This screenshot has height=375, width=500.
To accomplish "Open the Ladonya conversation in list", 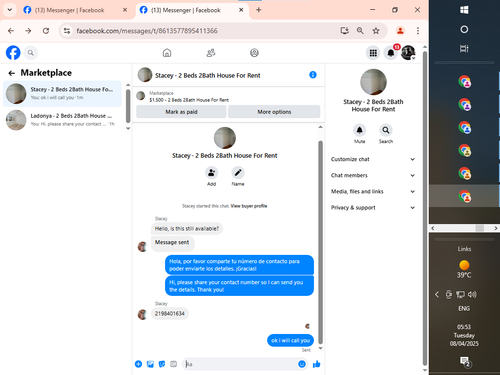I will click(x=62, y=120).
